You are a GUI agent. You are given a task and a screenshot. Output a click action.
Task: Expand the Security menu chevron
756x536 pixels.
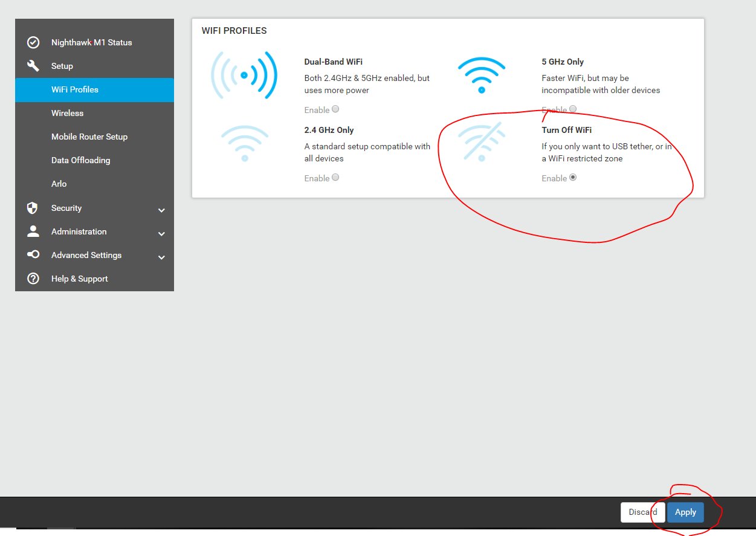[161, 210]
